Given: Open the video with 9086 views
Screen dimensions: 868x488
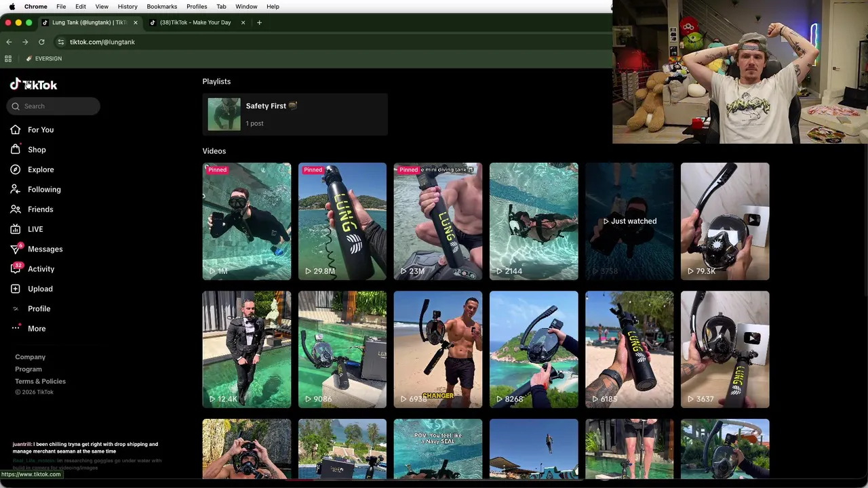Looking at the screenshot, I should click(342, 350).
